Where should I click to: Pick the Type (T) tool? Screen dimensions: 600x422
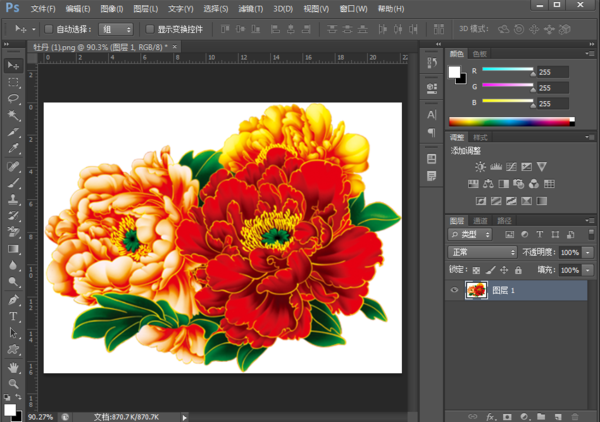[14, 315]
